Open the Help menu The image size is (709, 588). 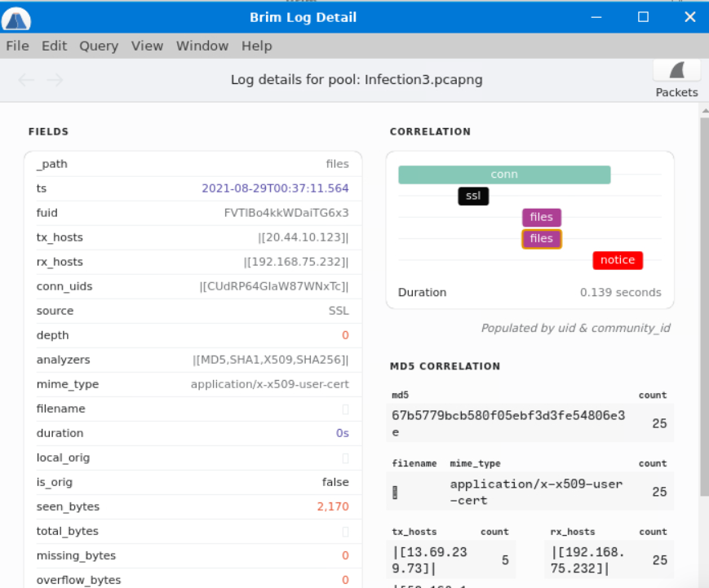click(256, 46)
